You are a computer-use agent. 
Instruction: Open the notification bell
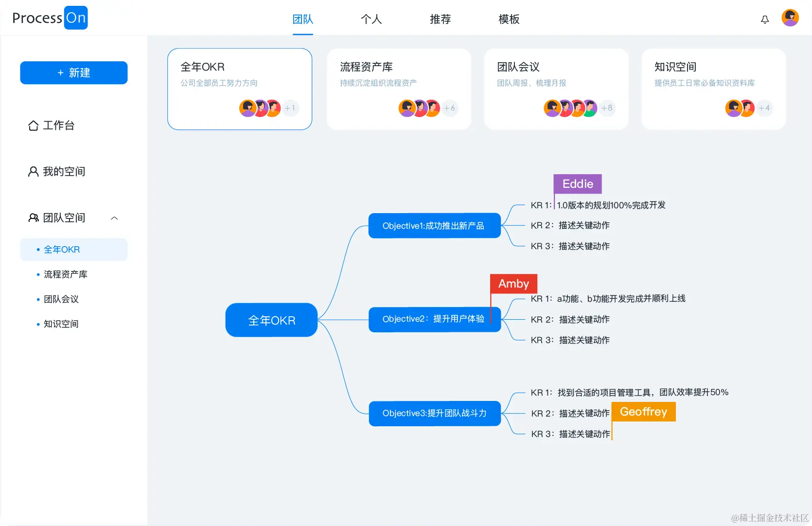click(764, 18)
